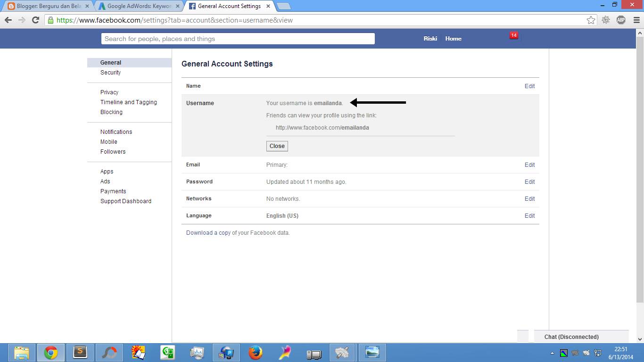Edit the Password setting
The image size is (644, 362).
click(x=529, y=182)
